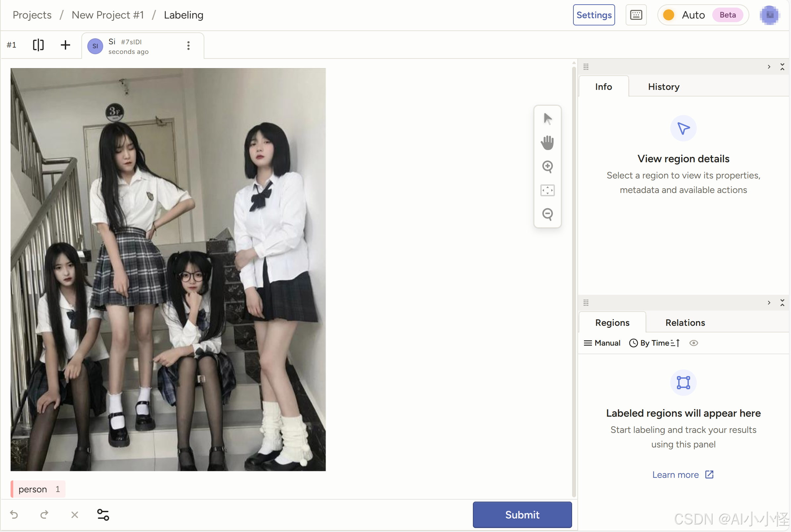The width and height of the screenshot is (791, 532).
Task: Open the labeling settings sliders icon
Action: pos(103,515)
